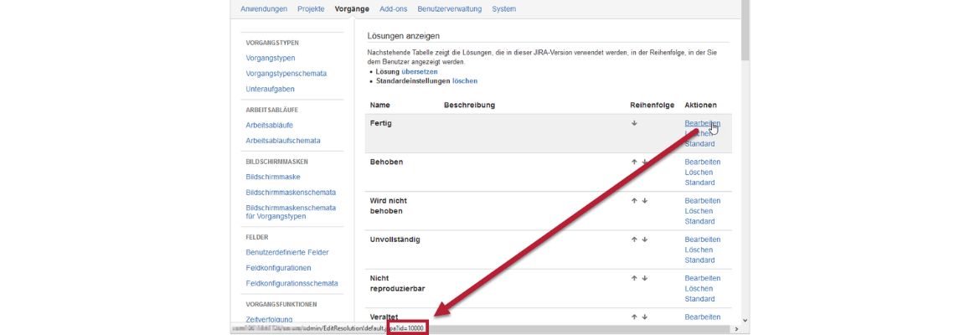Open the Add-ons menu item
Viewport: 980px width, 335px height.
(x=394, y=9)
